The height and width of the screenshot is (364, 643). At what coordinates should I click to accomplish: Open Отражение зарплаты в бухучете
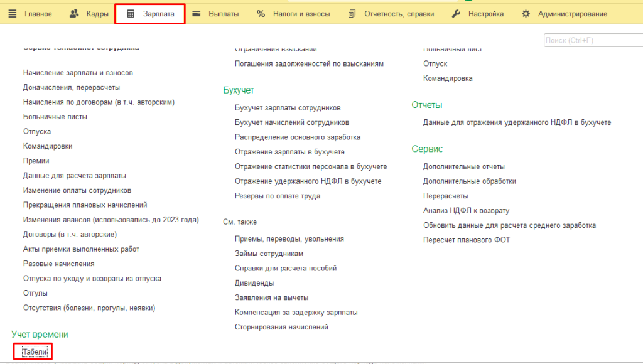[x=289, y=152]
